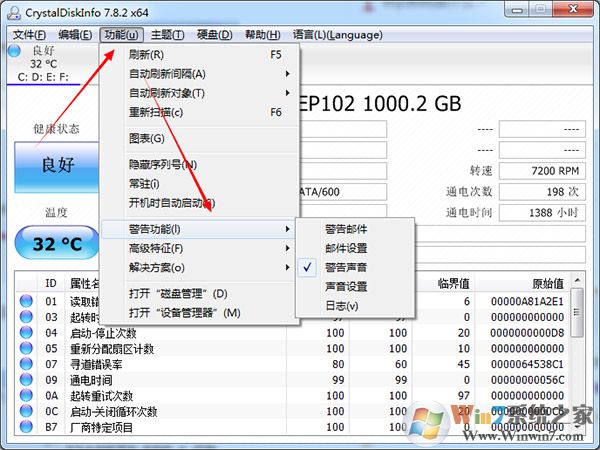Select 邮件设置 in submenu
This screenshot has width=600, height=450.
point(355,248)
